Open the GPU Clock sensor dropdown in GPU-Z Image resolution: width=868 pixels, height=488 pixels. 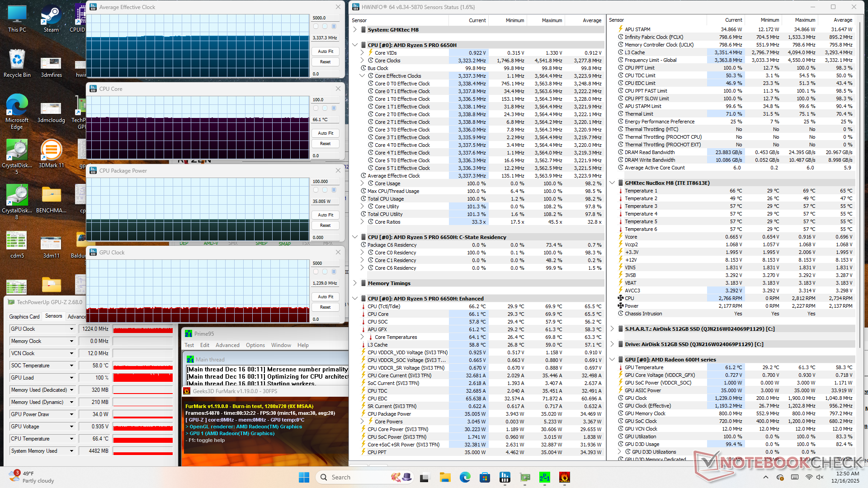71,329
